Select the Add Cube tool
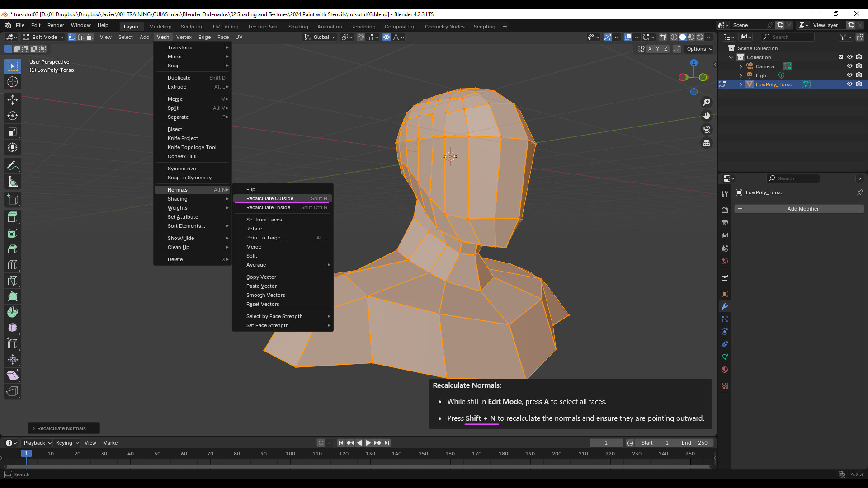 (x=13, y=200)
